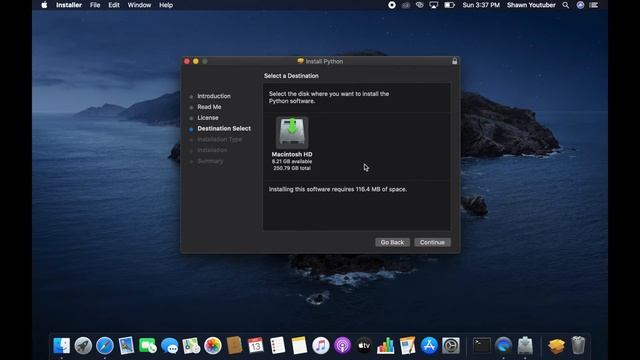This screenshot has width=640, height=360.
Task: Open Finder from the Dock
Action: pos(62,346)
